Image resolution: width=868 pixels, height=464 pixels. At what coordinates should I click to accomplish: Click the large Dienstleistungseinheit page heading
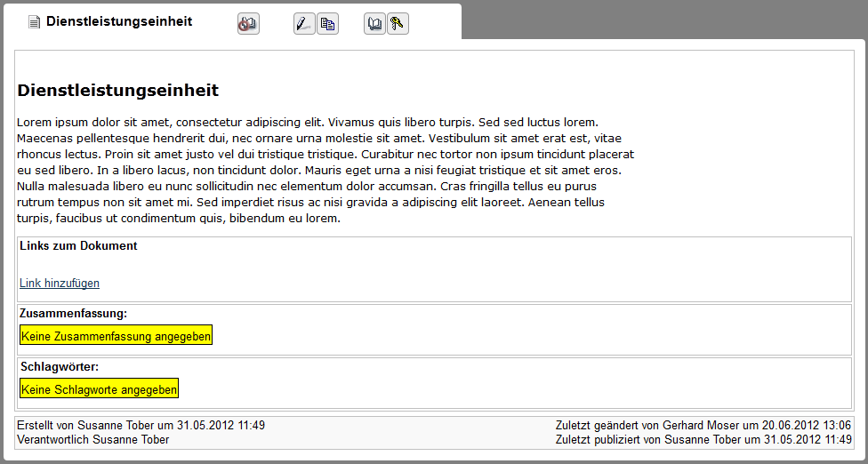(118, 91)
